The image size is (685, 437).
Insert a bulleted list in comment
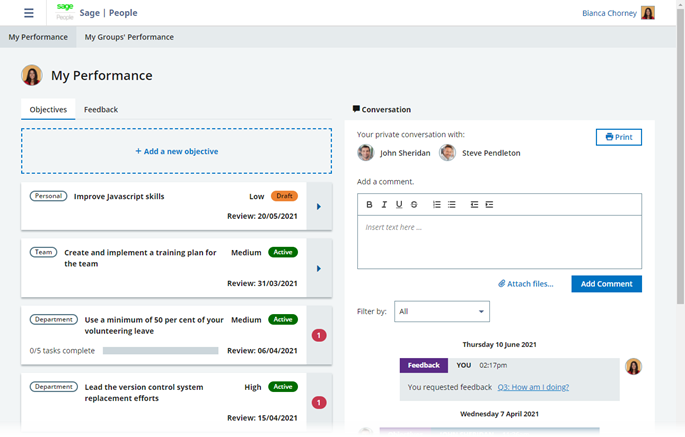(452, 204)
